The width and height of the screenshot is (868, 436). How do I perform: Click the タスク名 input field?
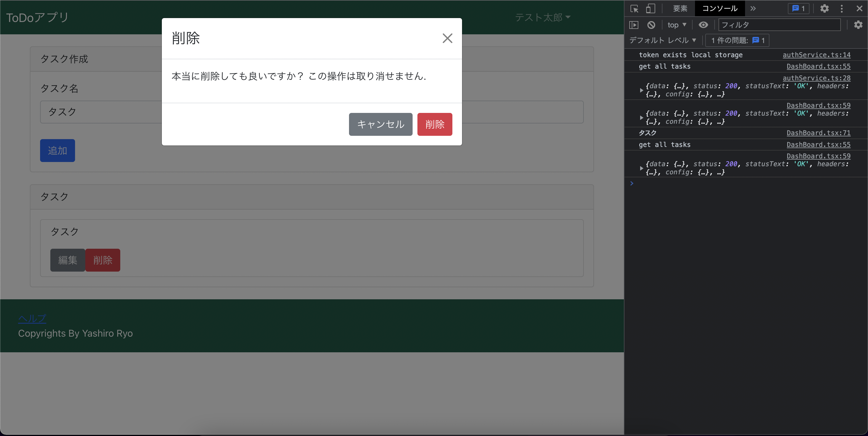click(x=312, y=112)
